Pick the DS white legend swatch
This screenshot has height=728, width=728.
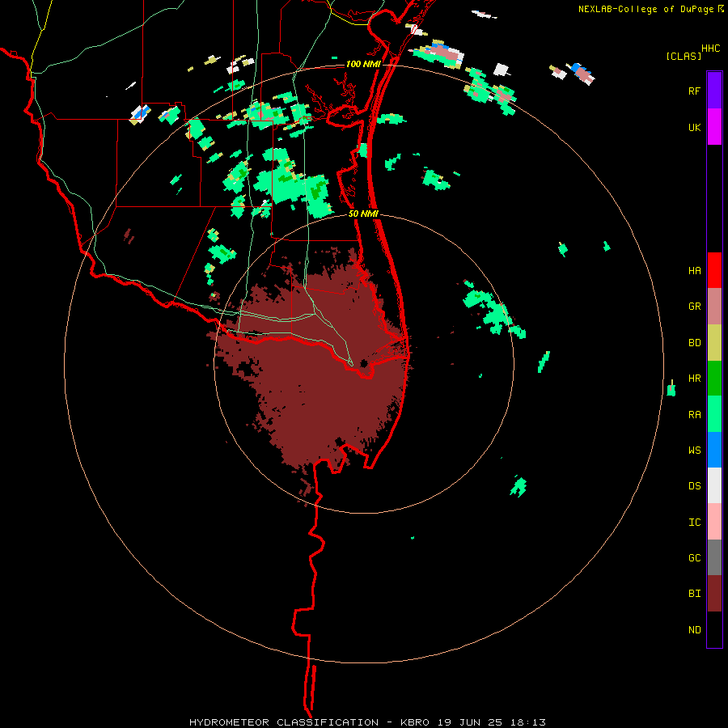pyautogui.click(x=714, y=485)
